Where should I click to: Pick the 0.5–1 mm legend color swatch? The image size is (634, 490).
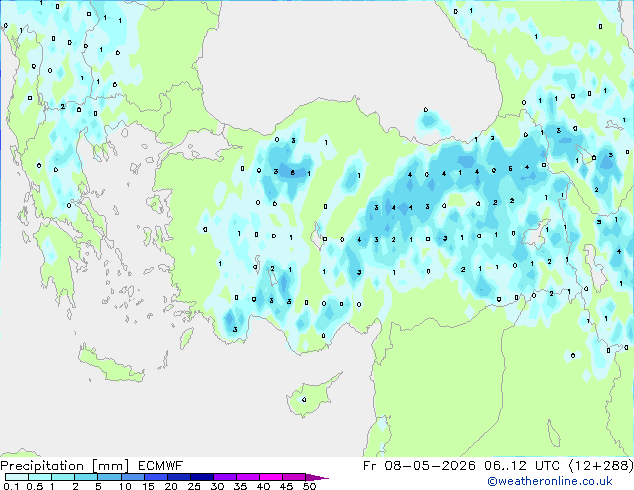[x=40, y=477]
